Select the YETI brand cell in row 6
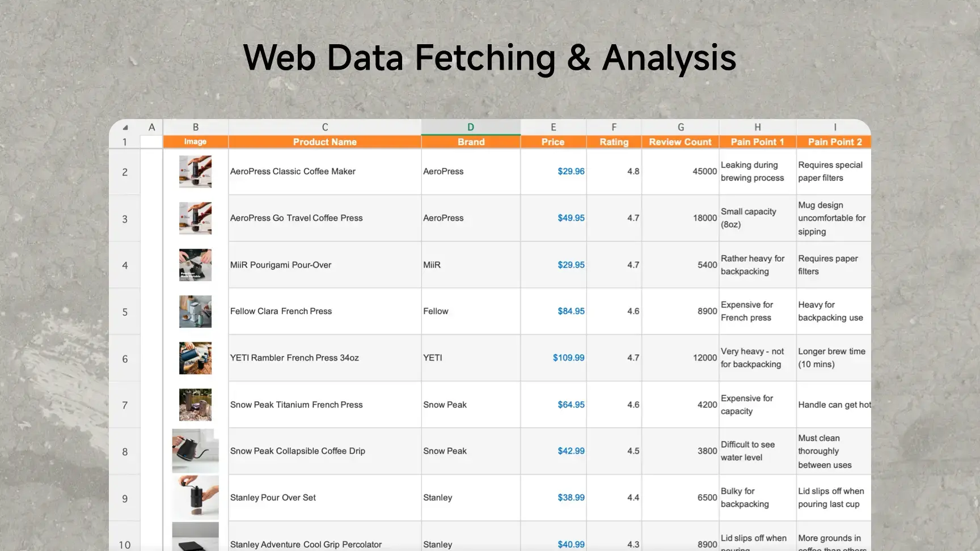Viewport: 980px width, 551px height. click(470, 358)
